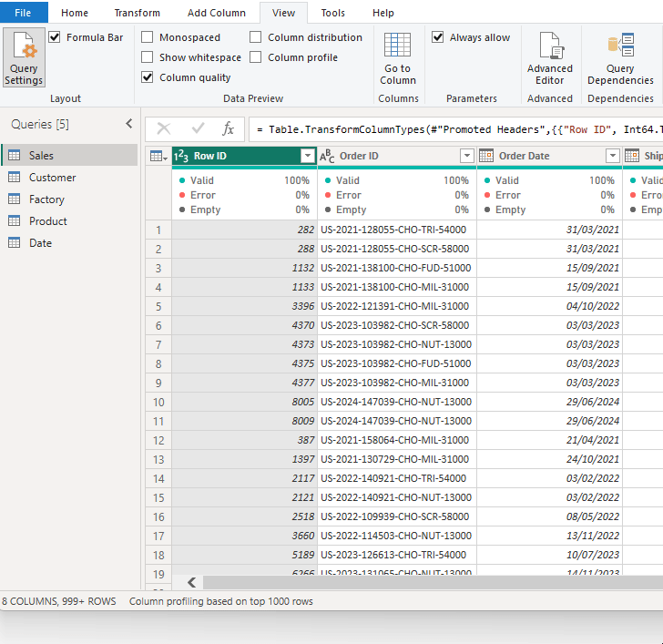Screen dimensions: 663x644
Task: Click the Go to Column icon
Action: pyautogui.click(x=397, y=45)
